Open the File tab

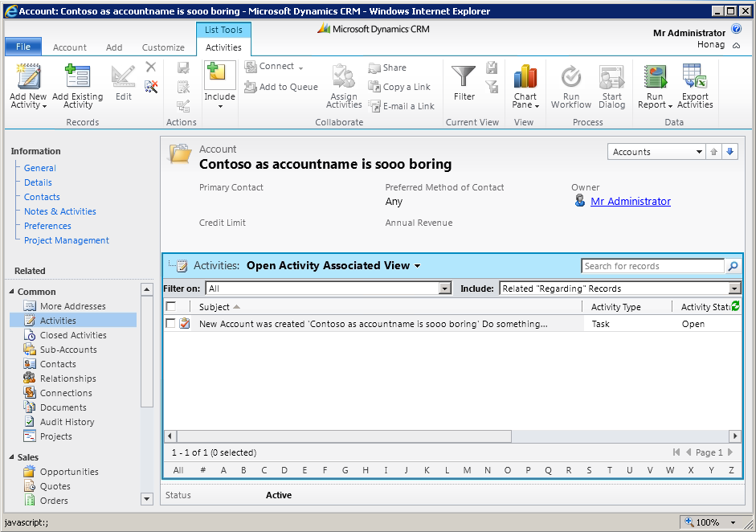click(23, 47)
